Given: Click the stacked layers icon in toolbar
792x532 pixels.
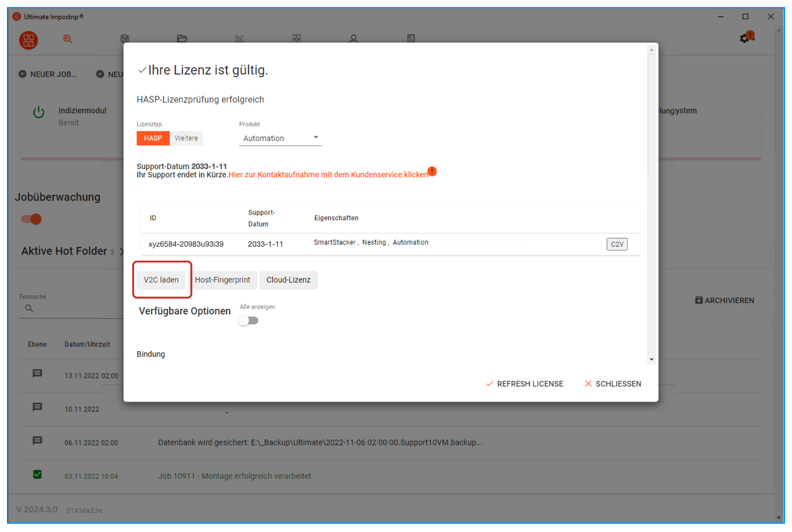Looking at the screenshot, I should point(125,39).
